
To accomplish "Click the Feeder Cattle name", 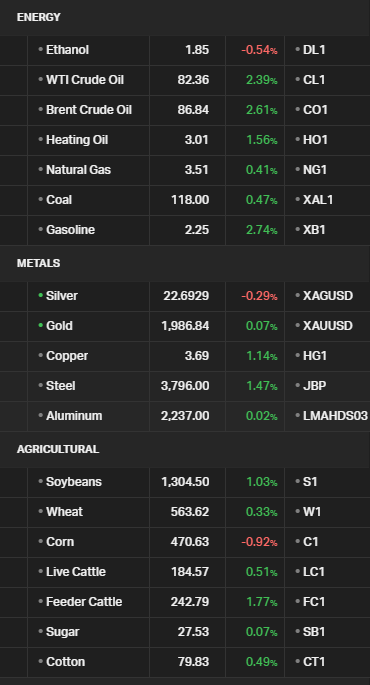I will pos(84,602).
